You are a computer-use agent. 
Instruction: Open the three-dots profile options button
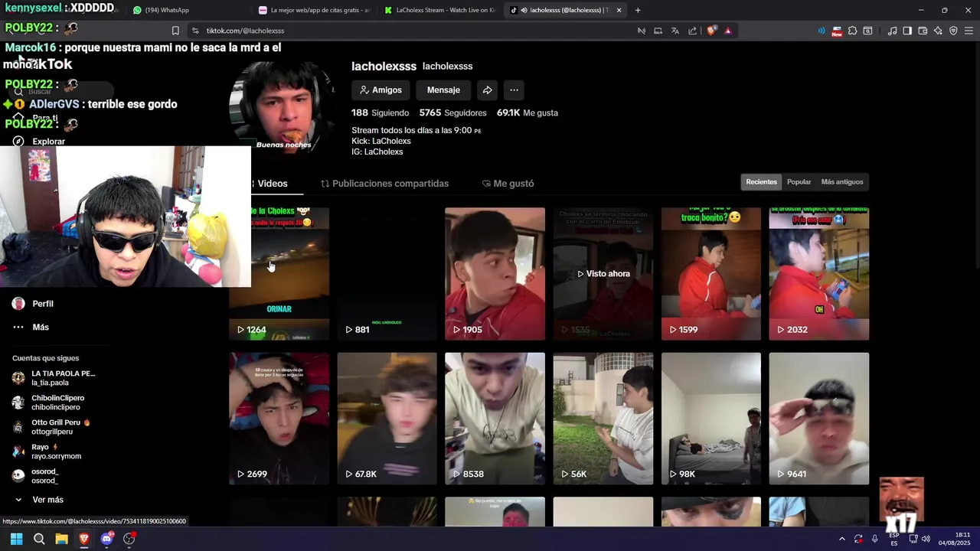(x=514, y=90)
